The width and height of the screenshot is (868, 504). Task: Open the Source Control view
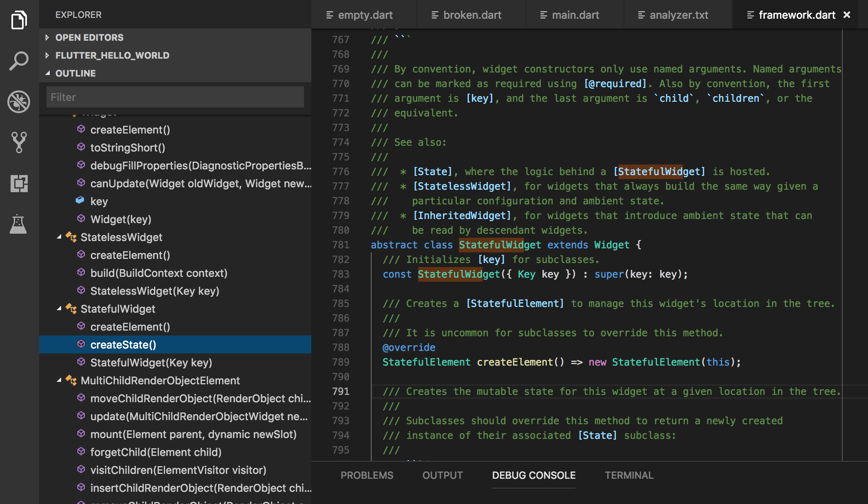tap(19, 142)
